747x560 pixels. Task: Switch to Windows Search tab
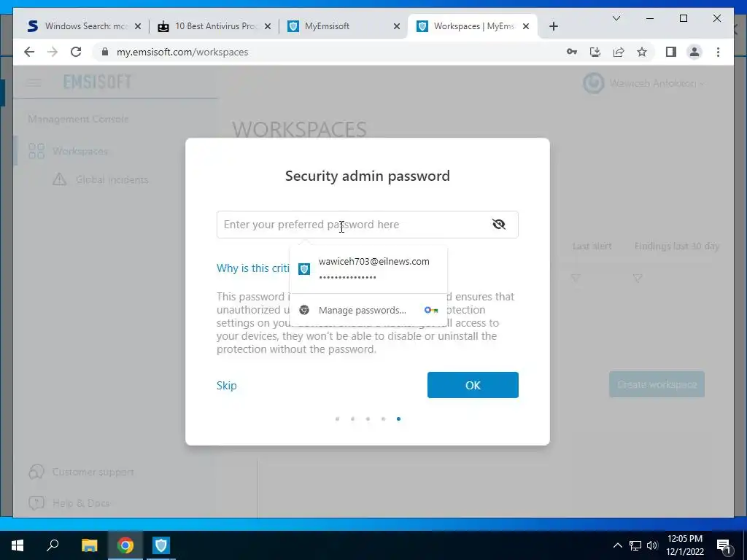point(84,26)
